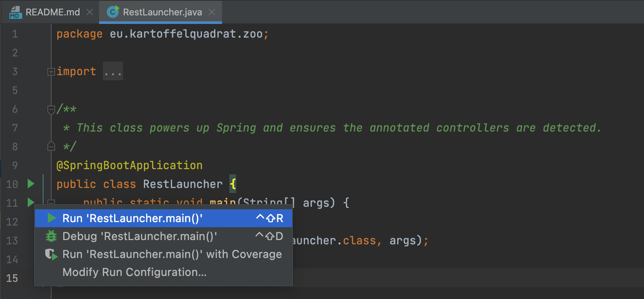This screenshot has height=299, width=644.
Task: Click the green run gutter icon on line 10
Action: (31, 184)
